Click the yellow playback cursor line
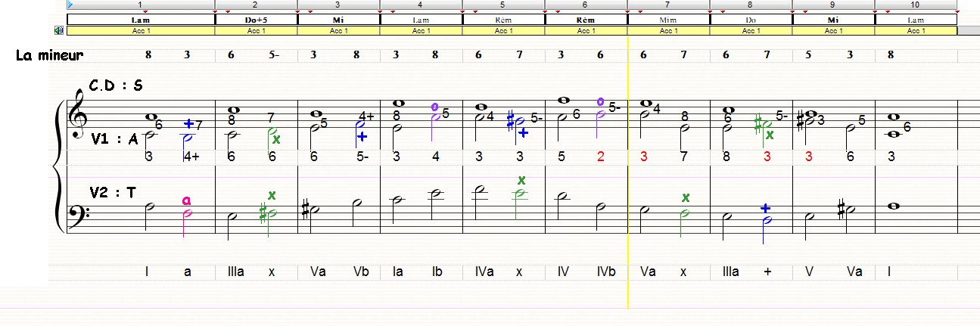 [x=628, y=174]
